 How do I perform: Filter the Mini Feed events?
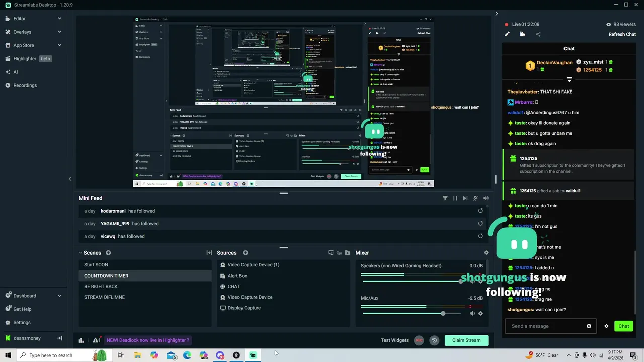tap(445, 198)
